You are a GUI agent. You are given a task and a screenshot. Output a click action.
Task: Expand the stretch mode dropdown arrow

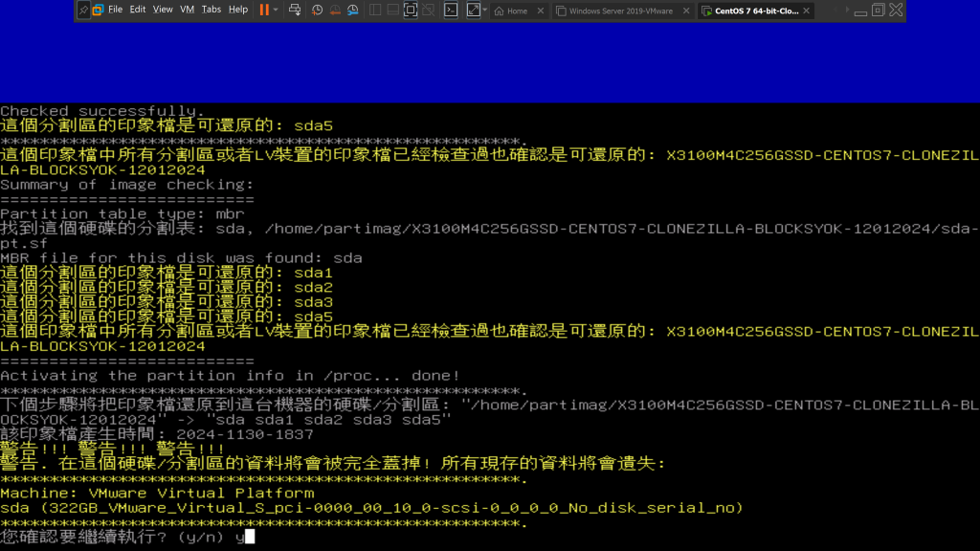[485, 10]
